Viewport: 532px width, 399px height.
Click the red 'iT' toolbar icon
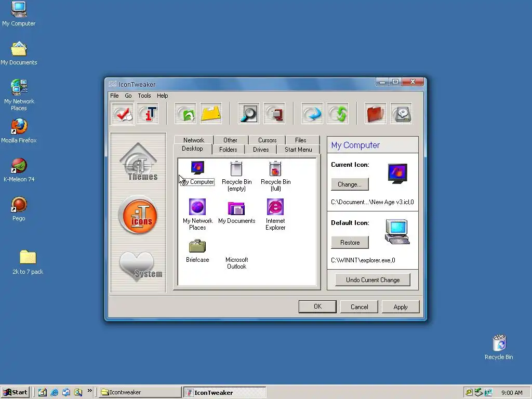pos(148,114)
